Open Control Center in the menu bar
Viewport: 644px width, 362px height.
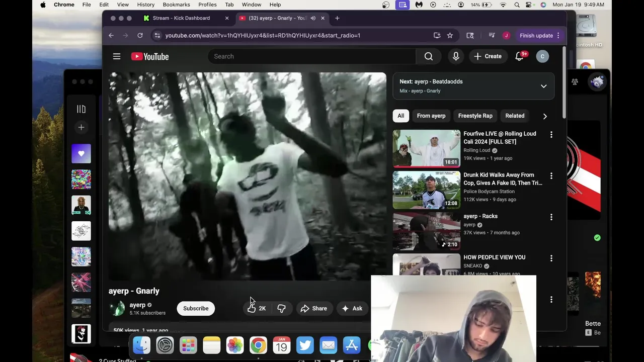pyautogui.click(x=530, y=5)
